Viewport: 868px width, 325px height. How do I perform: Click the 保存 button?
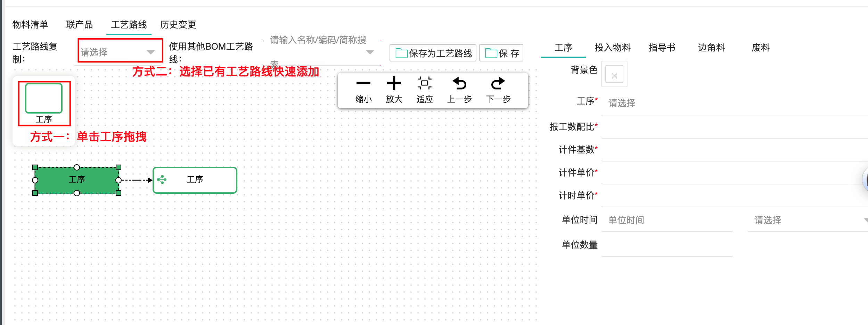(501, 53)
